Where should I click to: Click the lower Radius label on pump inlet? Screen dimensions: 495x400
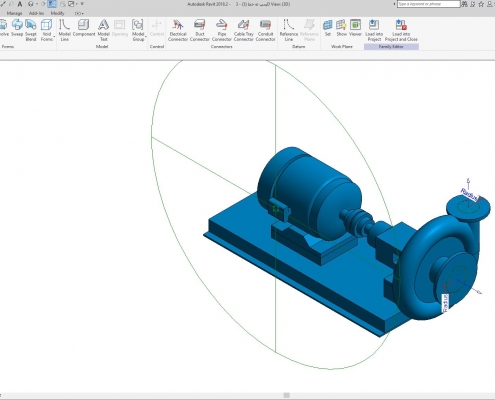(445, 303)
